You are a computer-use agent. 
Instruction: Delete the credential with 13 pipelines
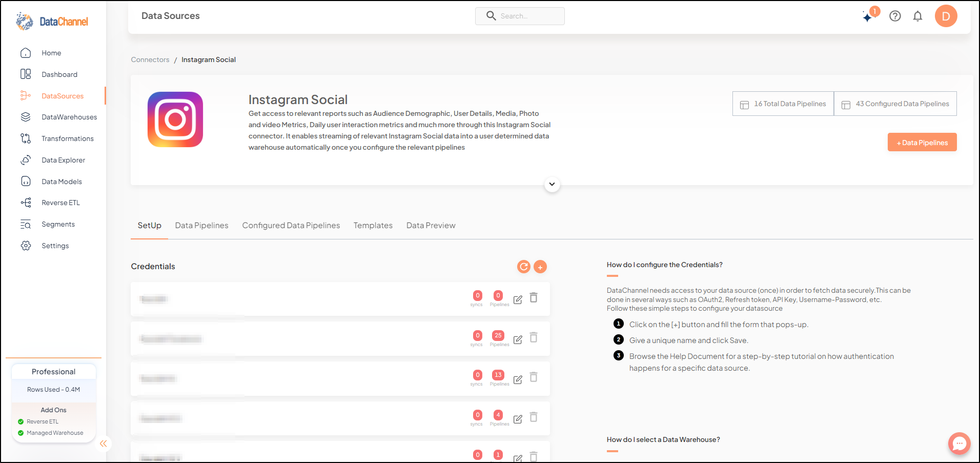click(534, 377)
